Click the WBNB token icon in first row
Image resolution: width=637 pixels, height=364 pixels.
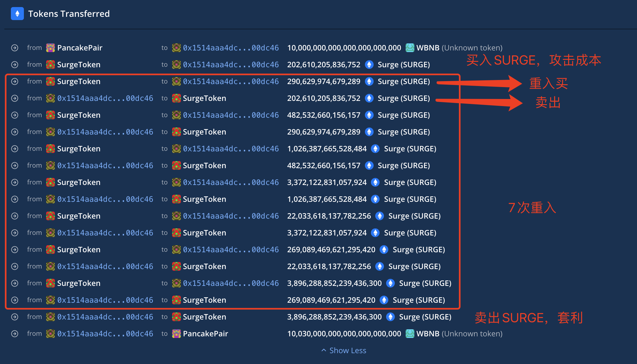point(410,48)
